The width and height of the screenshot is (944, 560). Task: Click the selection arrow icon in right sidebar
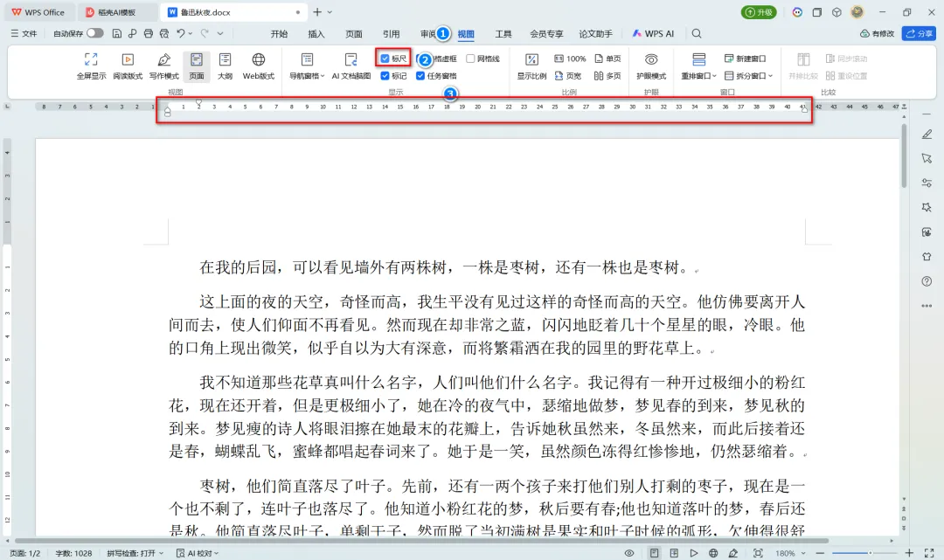[x=927, y=158]
